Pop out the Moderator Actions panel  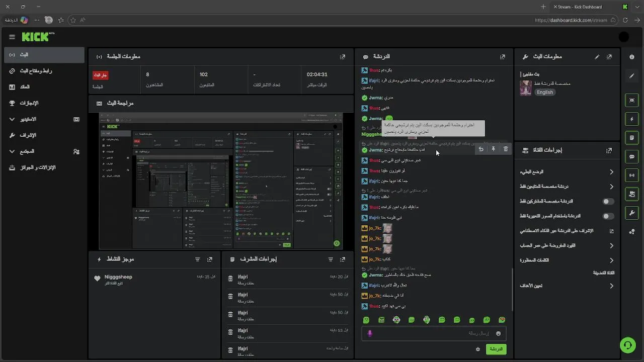coord(343,259)
